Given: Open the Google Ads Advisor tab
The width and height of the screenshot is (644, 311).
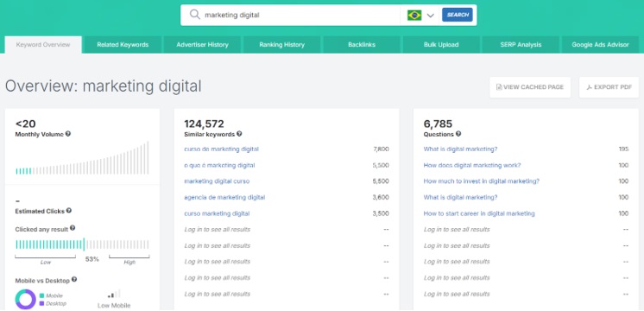Looking at the screenshot, I should (600, 45).
